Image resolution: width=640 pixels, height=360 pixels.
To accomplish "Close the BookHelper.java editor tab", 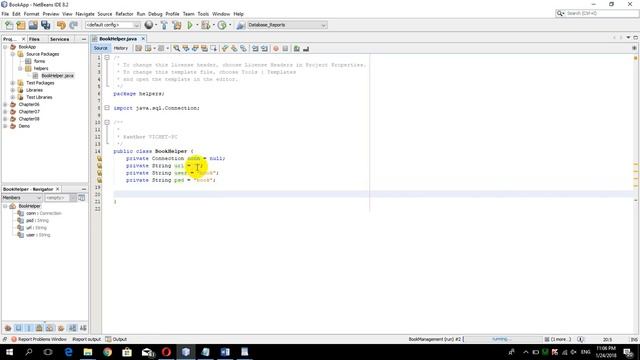I will click(143, 39).
